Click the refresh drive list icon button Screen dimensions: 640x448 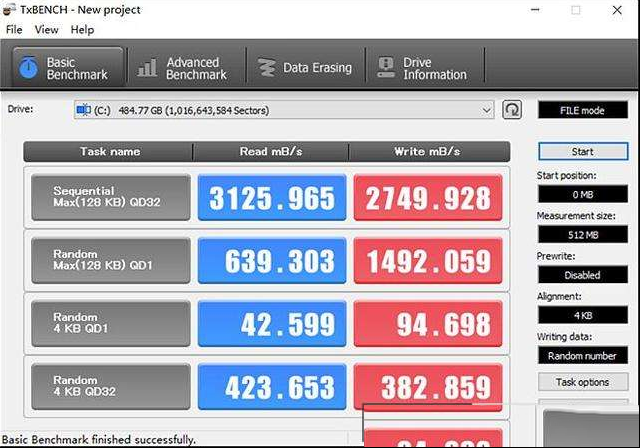coord(512,110)
